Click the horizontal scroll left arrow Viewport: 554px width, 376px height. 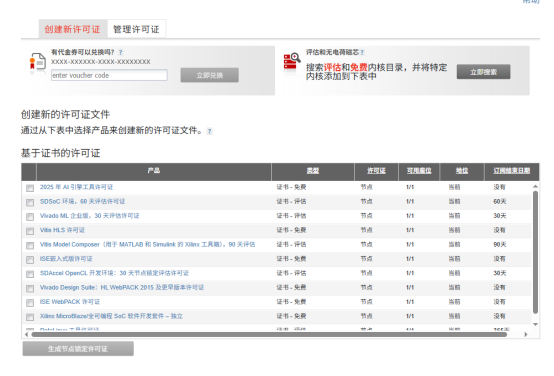tap(27, 334)
